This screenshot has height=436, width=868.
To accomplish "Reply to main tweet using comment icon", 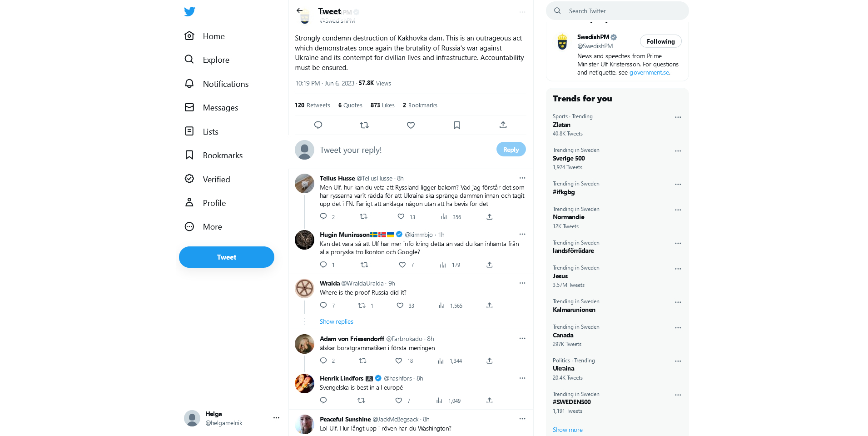I will point(318,125).
